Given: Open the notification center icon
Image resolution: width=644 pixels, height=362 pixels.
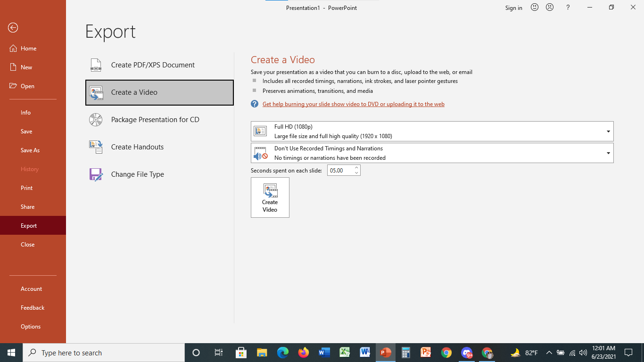Looking at the screenshot, I should pyautogui.click(x=628, y=353).
